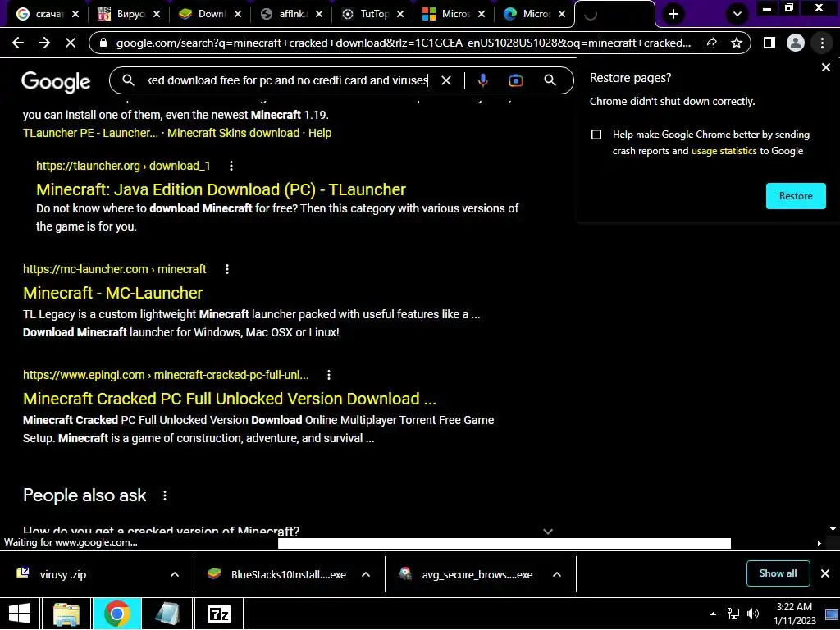This screenshot has height=630, width=840.
Task: Open Minecraft: Java Edition Download TLauncher result
Action: point(221,189)
